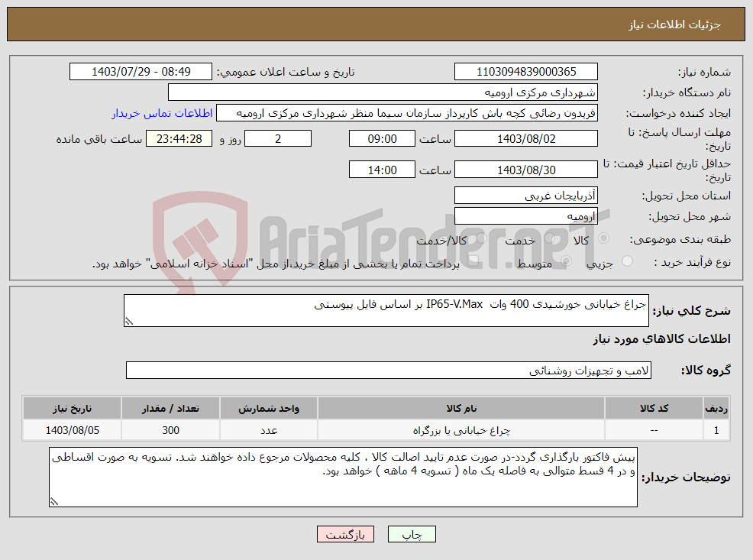The width and height of the screenshot is (753, 560).
Task: Select the خدمت radio button
Action: (x=550, y=238)
